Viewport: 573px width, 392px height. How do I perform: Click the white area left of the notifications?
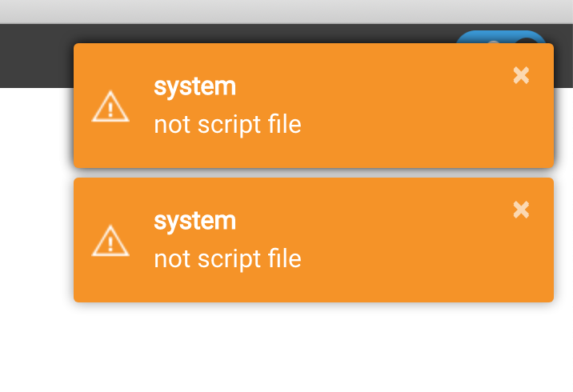pos(36,200)
